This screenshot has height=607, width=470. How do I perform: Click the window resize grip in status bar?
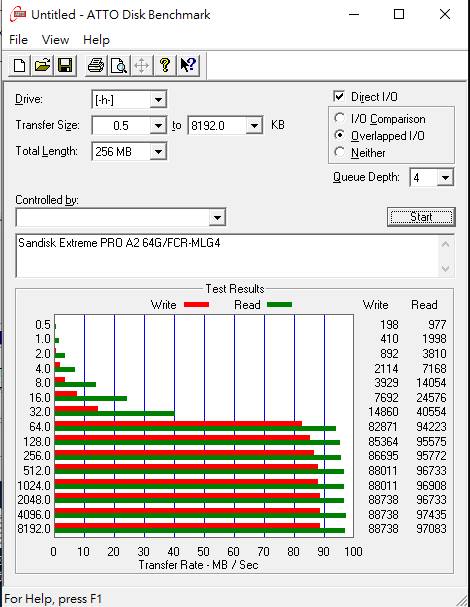coord(461,599)
